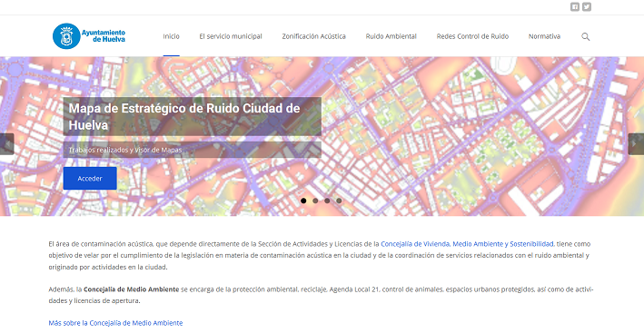Select the second slider dot

point(315,201)
